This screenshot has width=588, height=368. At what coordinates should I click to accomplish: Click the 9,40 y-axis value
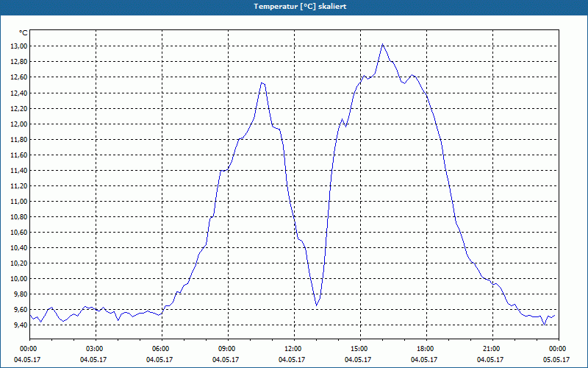click(x=21, y=325)
